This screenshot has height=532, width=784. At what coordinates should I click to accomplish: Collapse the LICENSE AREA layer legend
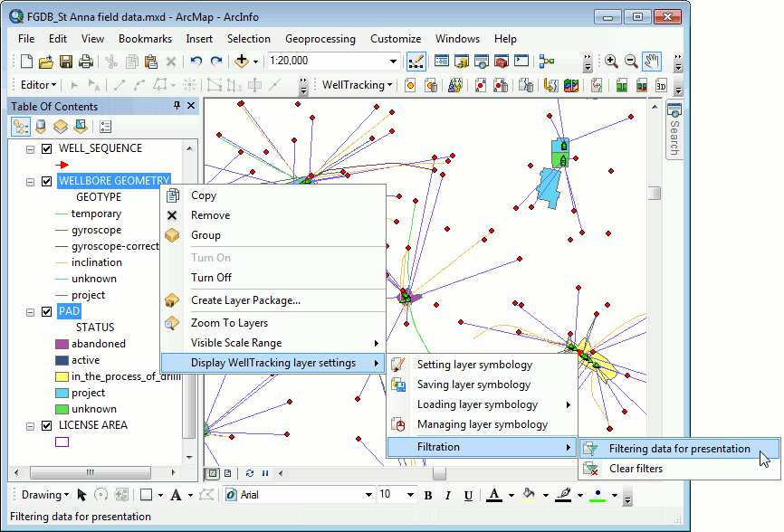point(31,426)
